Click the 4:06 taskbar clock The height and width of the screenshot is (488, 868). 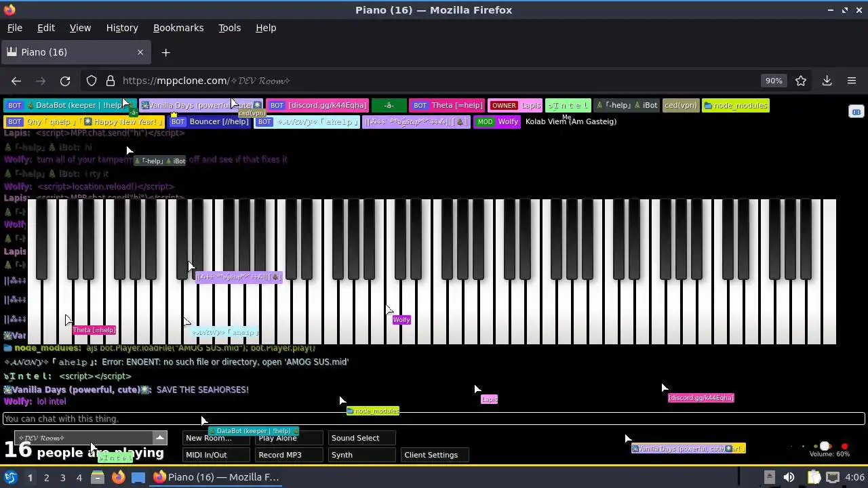click(x=854, y=477)
